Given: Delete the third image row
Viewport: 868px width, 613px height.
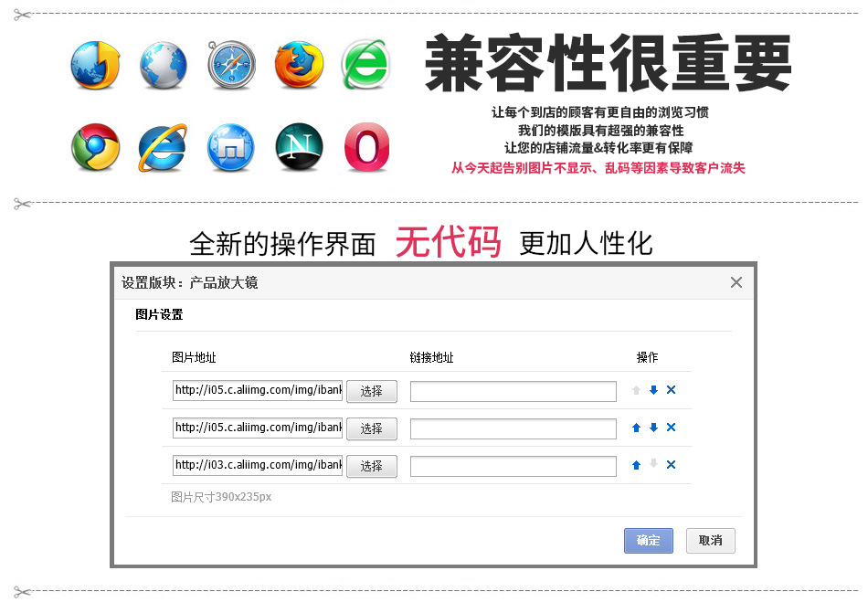Looking at the screenshot, I should [x=671, y=465].
